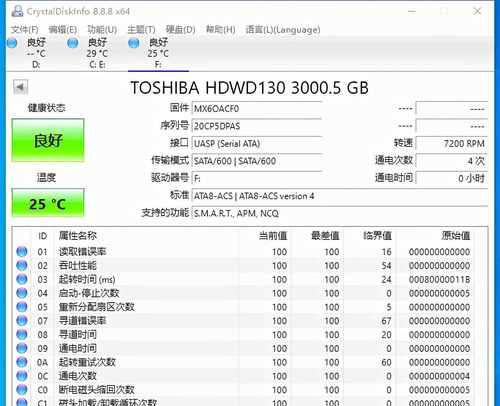Select disk F: status icon at 25 °C
The height and width of the screenshot is (406, 500).
point(134,43)
